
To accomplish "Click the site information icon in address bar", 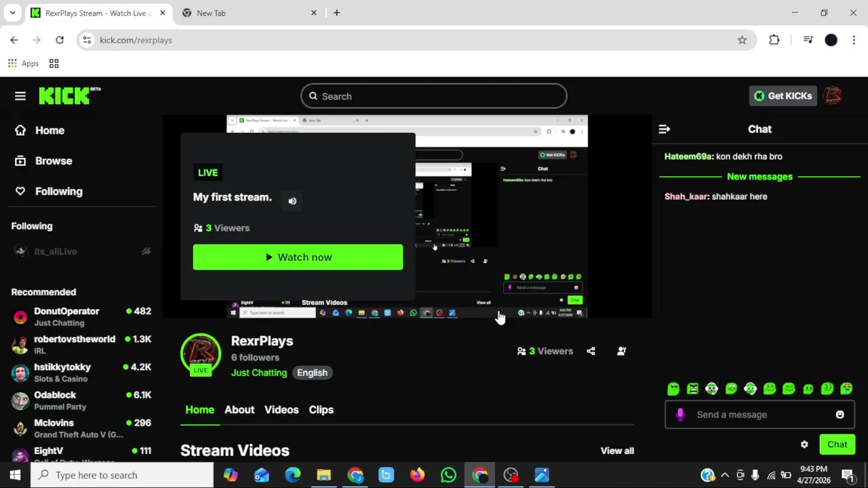I will (x=87, y=40).
